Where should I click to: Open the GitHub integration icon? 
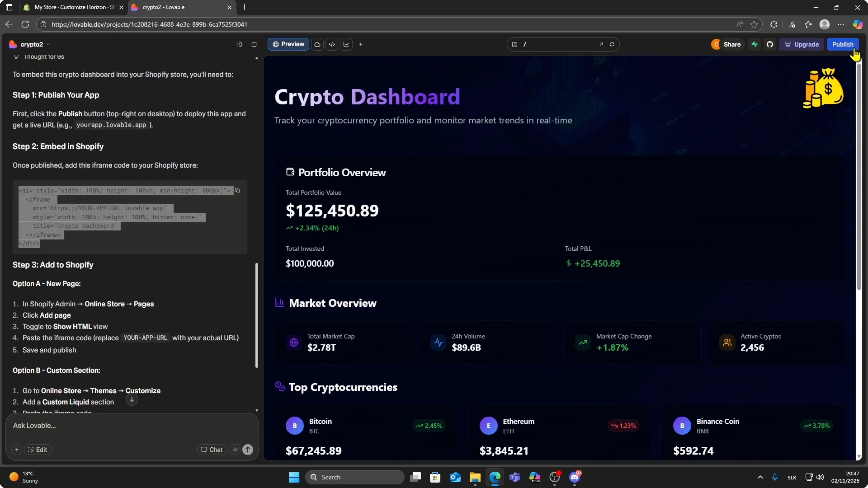tap(770, 45)
